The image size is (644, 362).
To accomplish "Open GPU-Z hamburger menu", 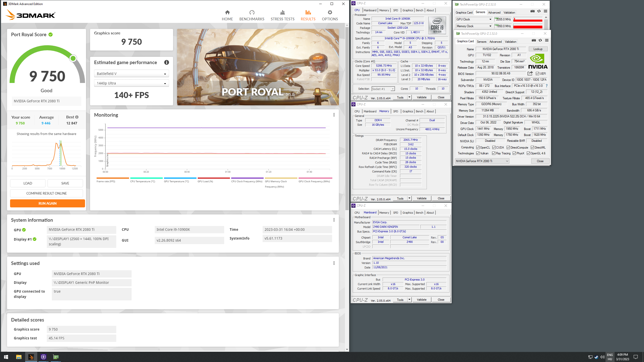I will [x=547, y=40].
